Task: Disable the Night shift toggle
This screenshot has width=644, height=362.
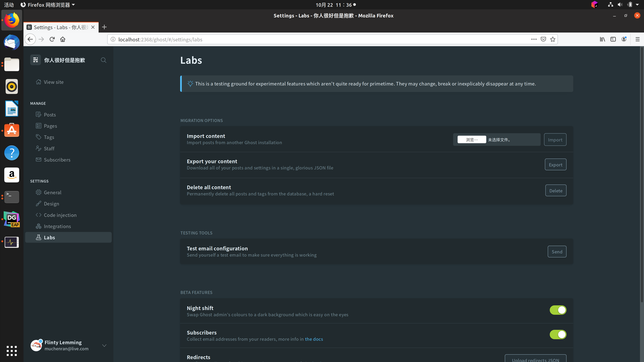Action: click(558, 310)
